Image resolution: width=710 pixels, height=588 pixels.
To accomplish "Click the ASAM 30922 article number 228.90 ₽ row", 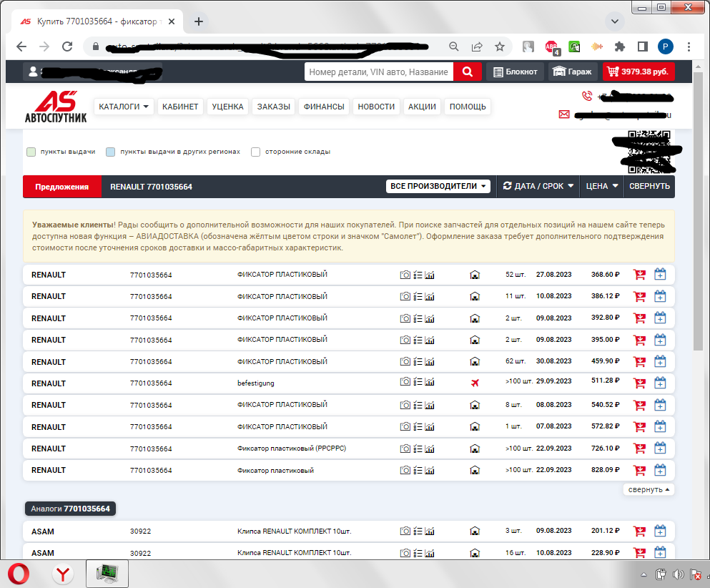I will tap(140, 553).
